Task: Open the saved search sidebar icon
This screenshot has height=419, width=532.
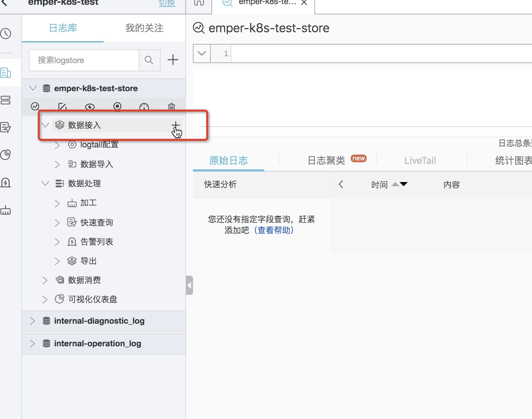Action: 6,128
